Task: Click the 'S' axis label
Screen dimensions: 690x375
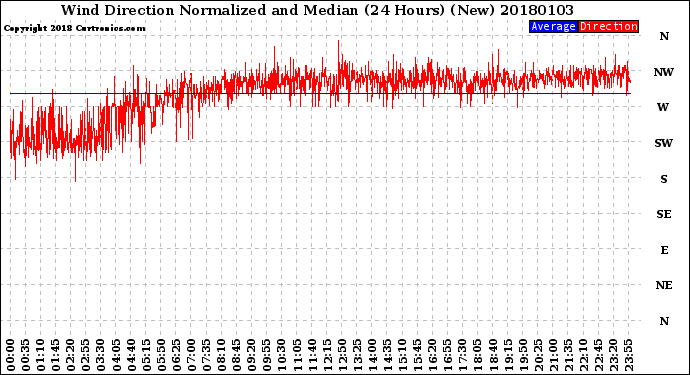Action: [664, 179]
